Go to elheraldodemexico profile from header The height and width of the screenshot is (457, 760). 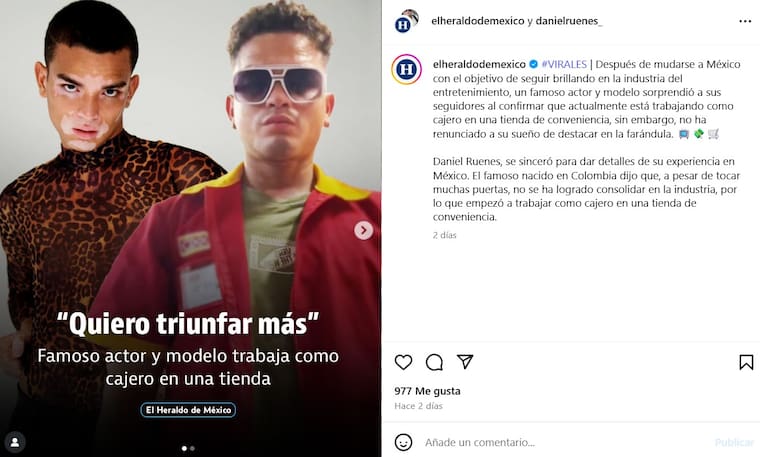pos(478,21)
